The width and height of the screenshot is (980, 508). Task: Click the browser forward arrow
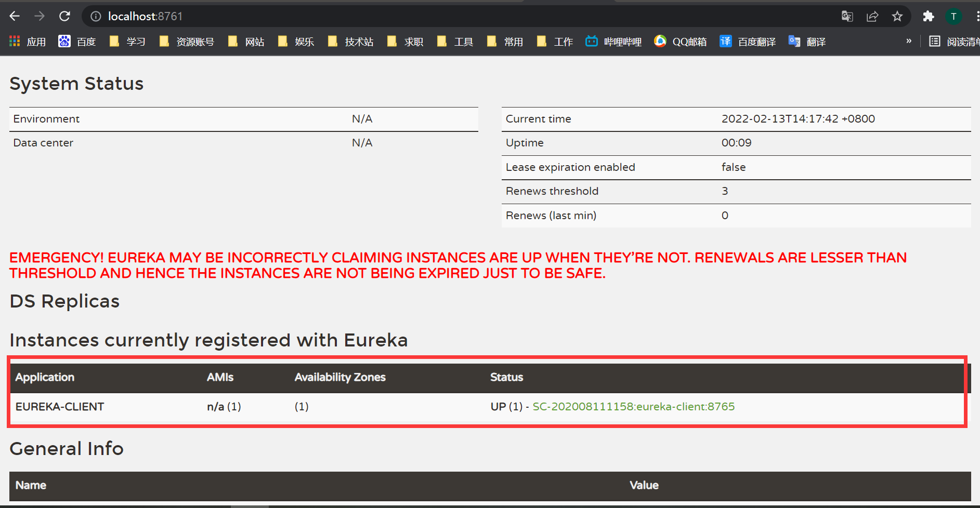coord(40,16)
